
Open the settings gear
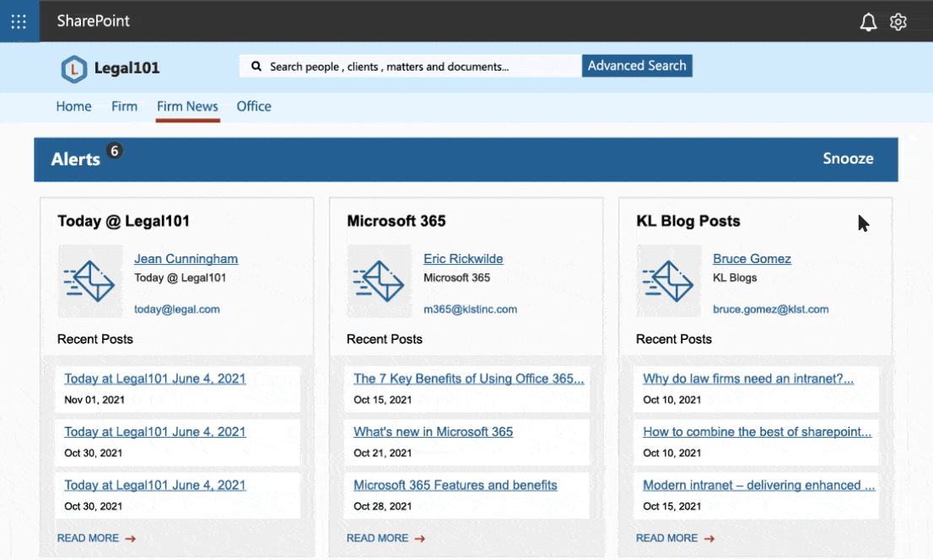[898, 22]
